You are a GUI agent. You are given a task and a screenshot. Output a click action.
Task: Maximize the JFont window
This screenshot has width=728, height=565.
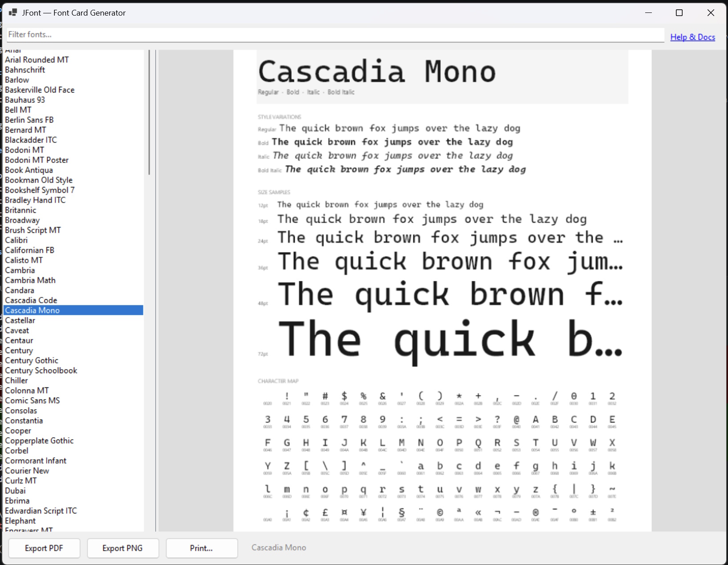pos(679,12)
